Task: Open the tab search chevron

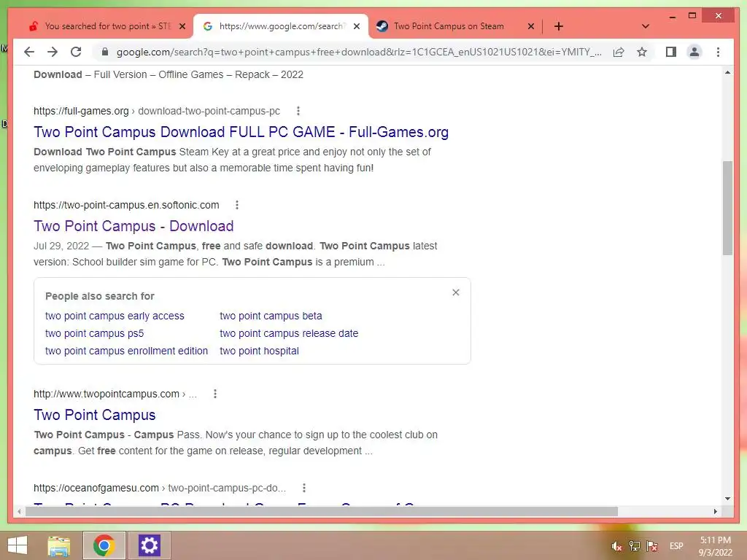Action: (x=646, y=26)
